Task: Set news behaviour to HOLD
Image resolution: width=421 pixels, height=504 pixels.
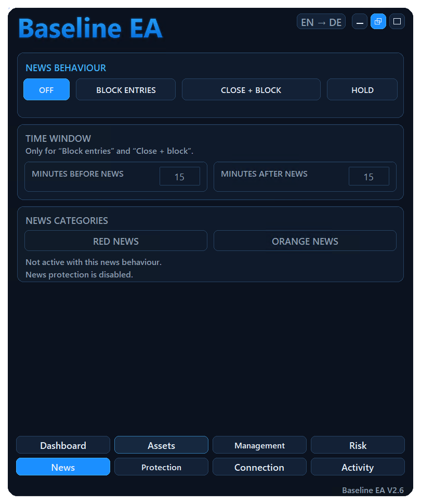Action: tap(362, 90)
